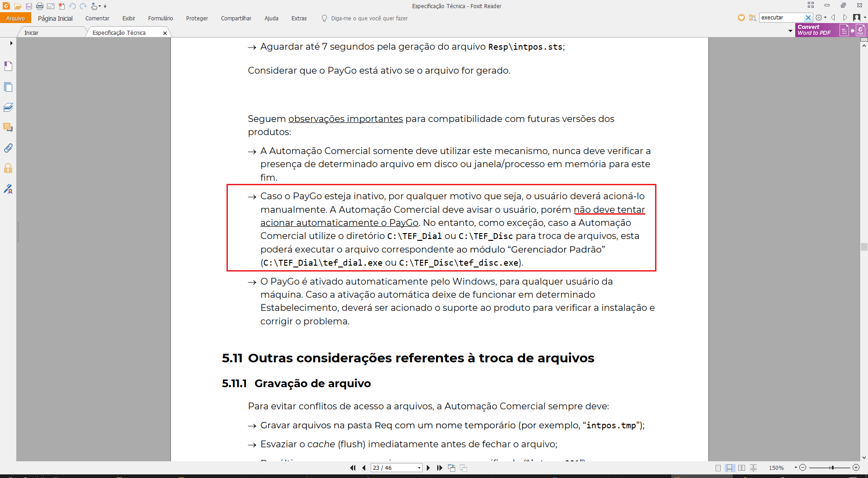
Task: Open the Layers panel
Action: [x=8, y=108]
